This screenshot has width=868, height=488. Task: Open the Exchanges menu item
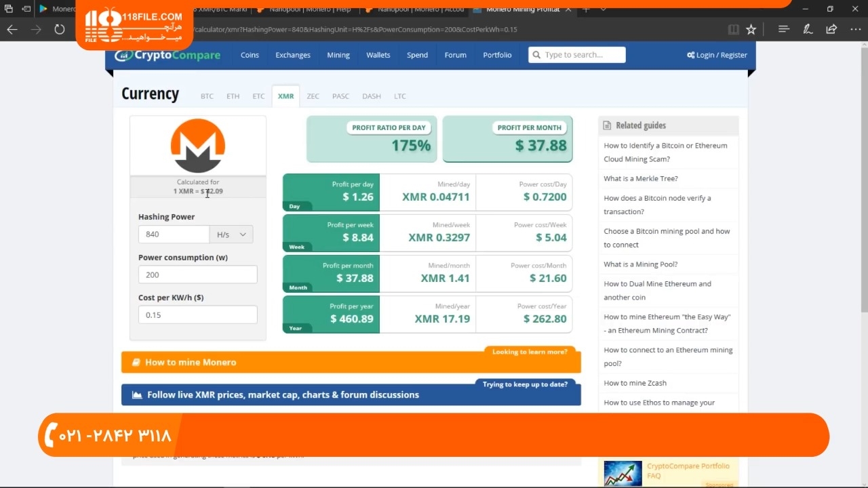(x=293, y=55)
